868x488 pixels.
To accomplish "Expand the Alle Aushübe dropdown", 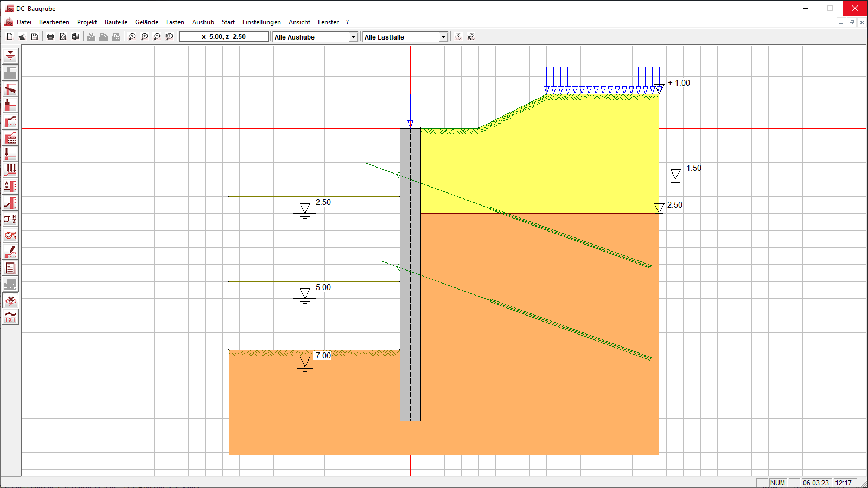I will point(353,37).
